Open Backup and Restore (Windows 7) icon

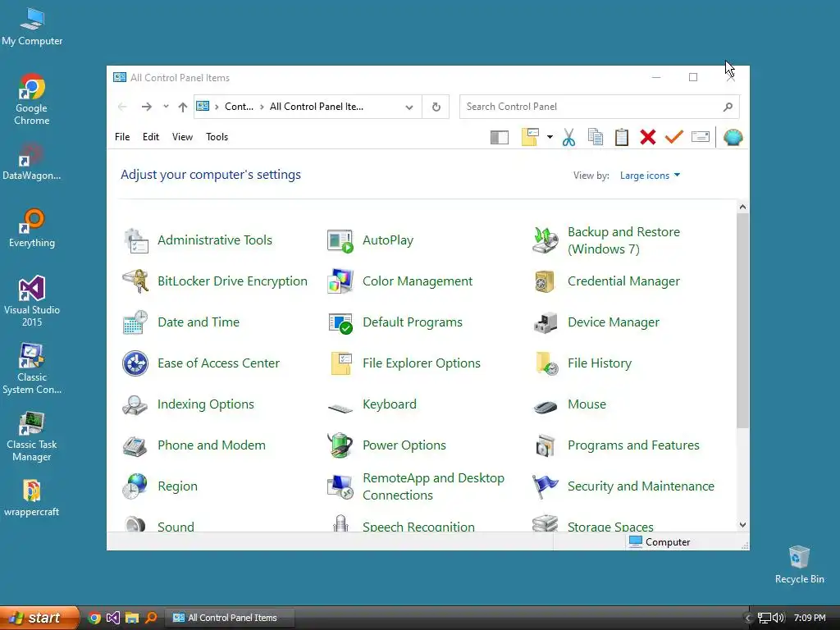[x=546, y=240]
